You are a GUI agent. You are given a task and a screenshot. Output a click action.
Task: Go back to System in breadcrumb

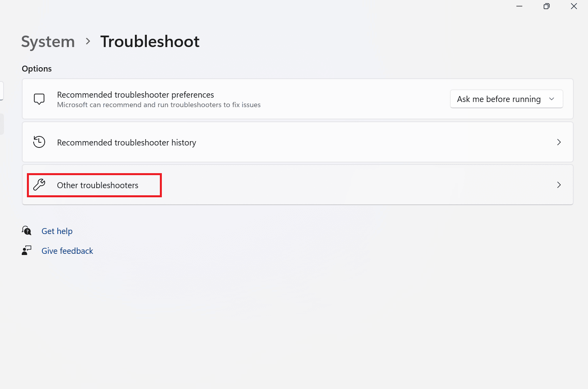pos(48,42)
